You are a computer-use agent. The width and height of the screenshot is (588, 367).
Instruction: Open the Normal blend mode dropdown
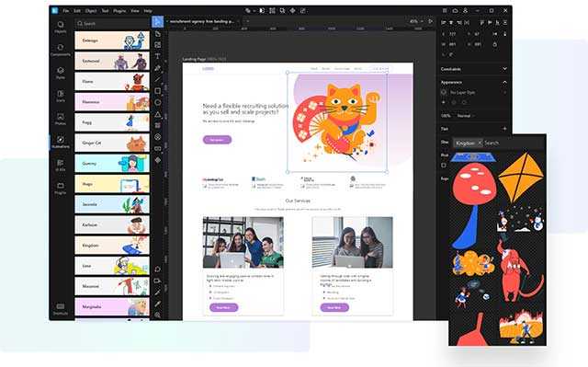click(466, 116)
